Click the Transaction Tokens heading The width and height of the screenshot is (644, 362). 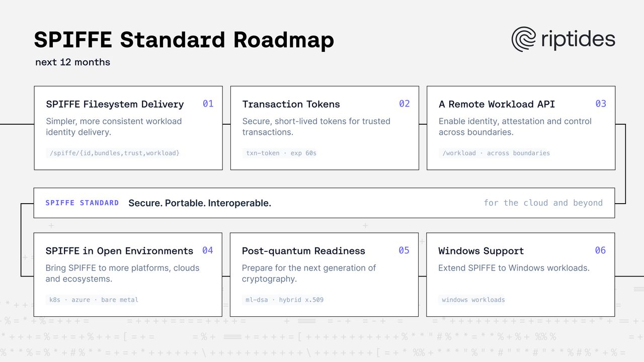pyautogui.click(x=291, y=104)
